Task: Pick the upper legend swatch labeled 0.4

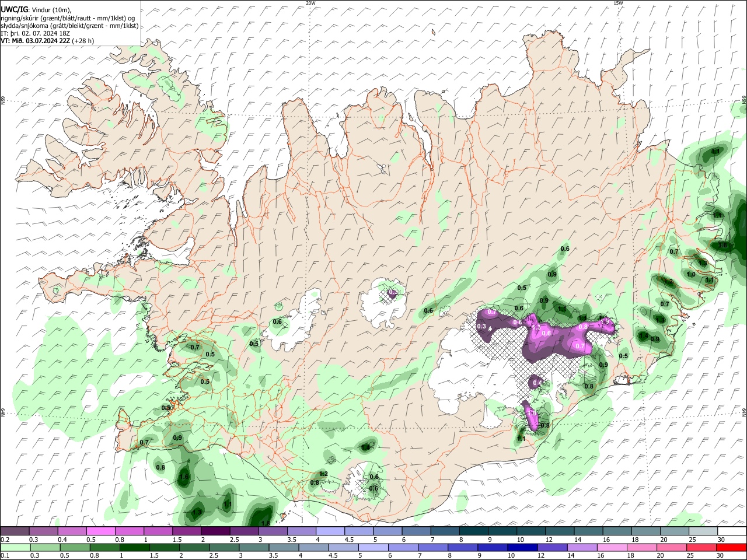Action: pyautogui.click(x=72, y=531)
